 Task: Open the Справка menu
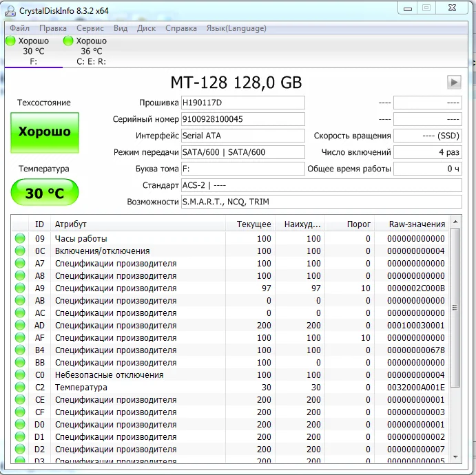[x=181, y=28]
